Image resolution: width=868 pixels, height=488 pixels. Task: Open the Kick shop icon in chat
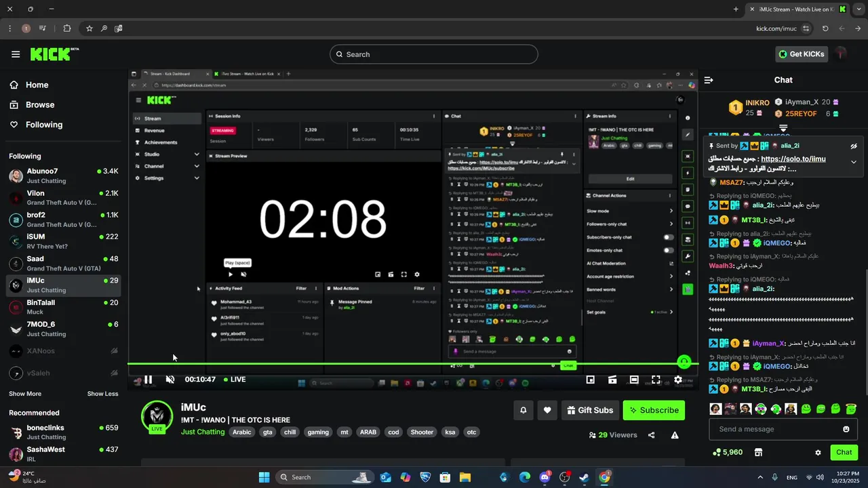(759, 453)
